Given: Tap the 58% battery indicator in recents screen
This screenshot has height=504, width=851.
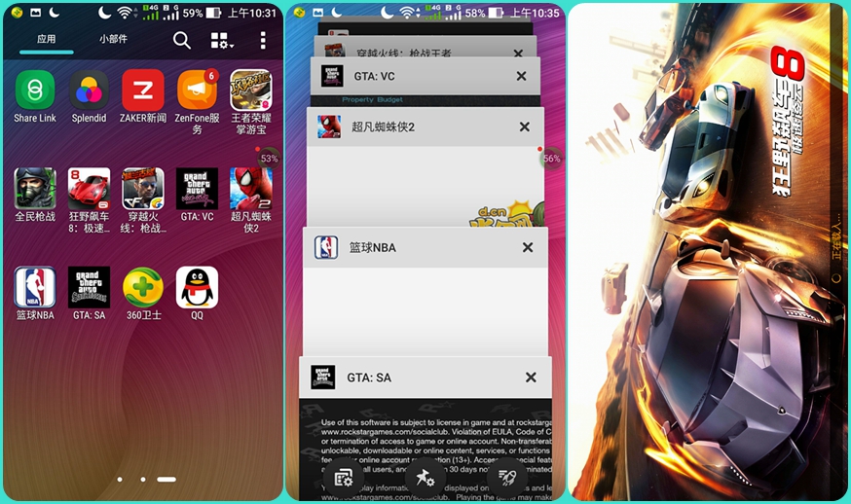Looking at the screenshot, I should (x=484, y=13).
